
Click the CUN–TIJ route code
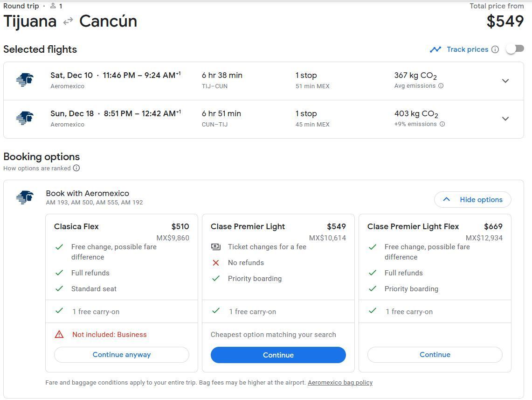click(215, 125)
